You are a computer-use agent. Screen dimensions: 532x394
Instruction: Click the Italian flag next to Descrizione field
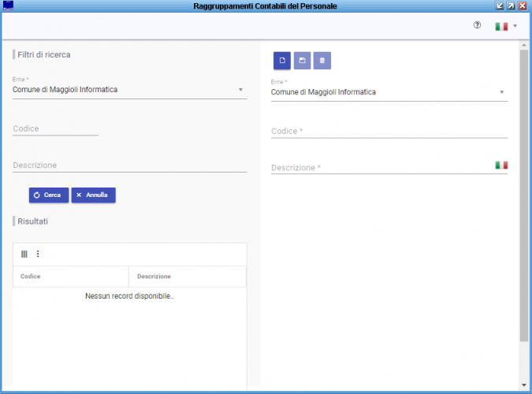point(501,165)
